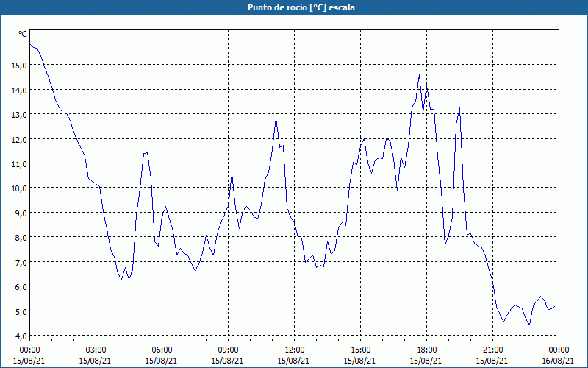Click the 21:00 time axis label
Viewport: 588px width, 368px height.
(x=492, y=350)
